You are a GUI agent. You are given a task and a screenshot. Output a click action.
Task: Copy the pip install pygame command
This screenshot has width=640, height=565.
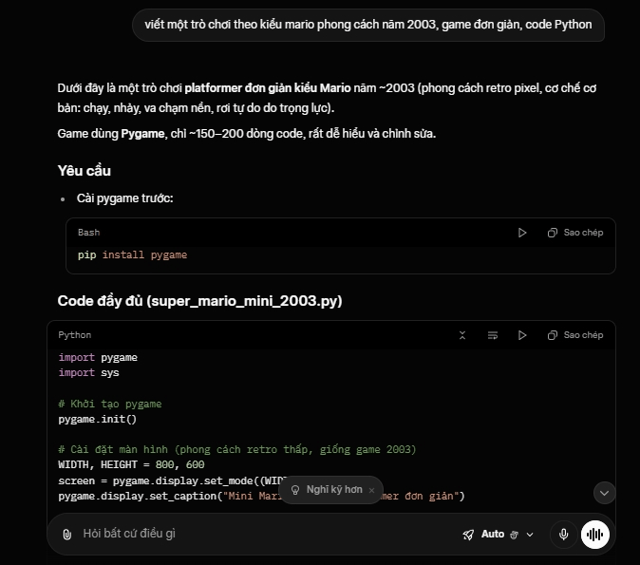click(x=576, y=232)
